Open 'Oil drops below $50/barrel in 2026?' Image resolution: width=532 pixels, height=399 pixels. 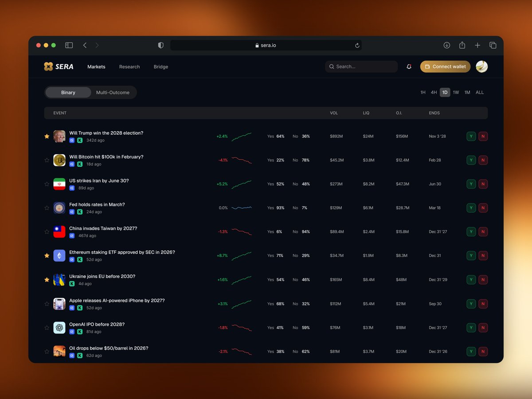click(109, 348)
